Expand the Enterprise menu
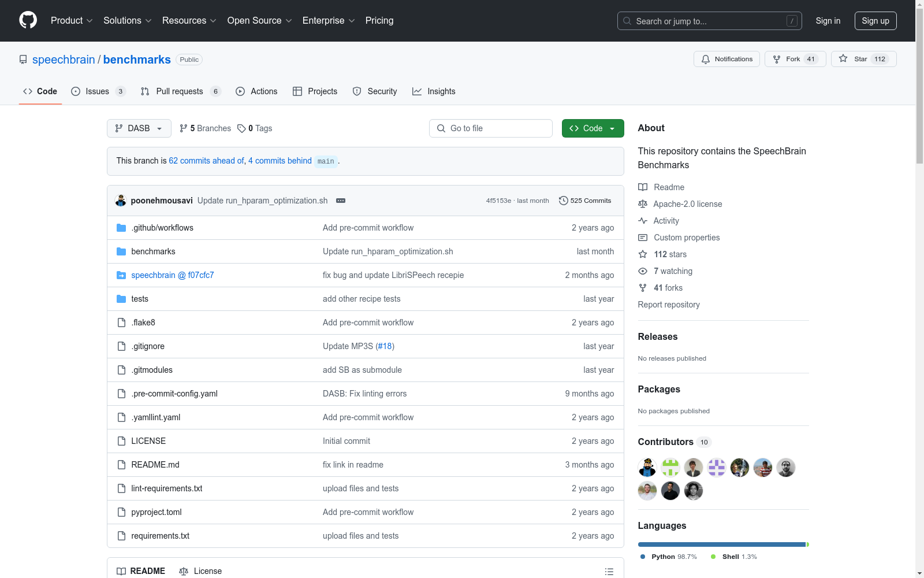The height and width of the screenshot is (578, 924). pyautogui.click(x=329, y=20)
